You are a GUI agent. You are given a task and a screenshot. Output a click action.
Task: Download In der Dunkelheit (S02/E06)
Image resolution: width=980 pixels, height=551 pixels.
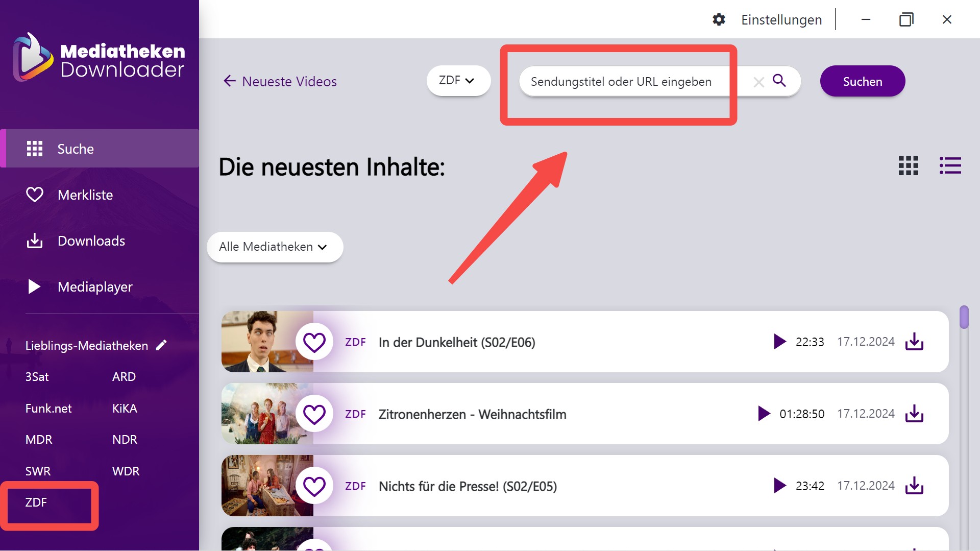tap(914, 342)
